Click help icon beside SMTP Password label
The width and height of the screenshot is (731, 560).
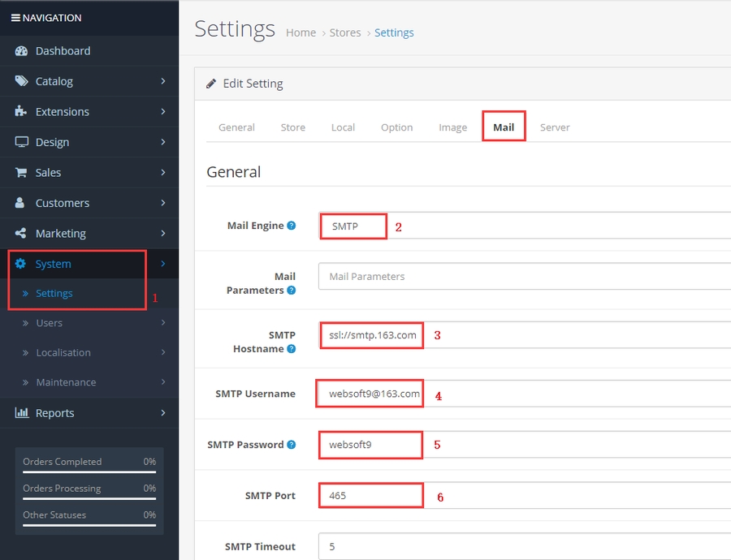pos(292,445)
